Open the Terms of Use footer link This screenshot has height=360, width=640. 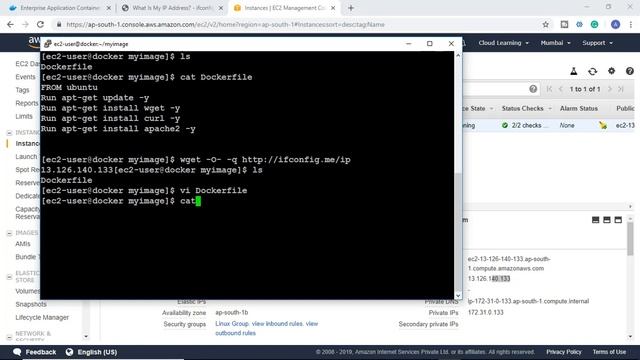pos(609,352)
